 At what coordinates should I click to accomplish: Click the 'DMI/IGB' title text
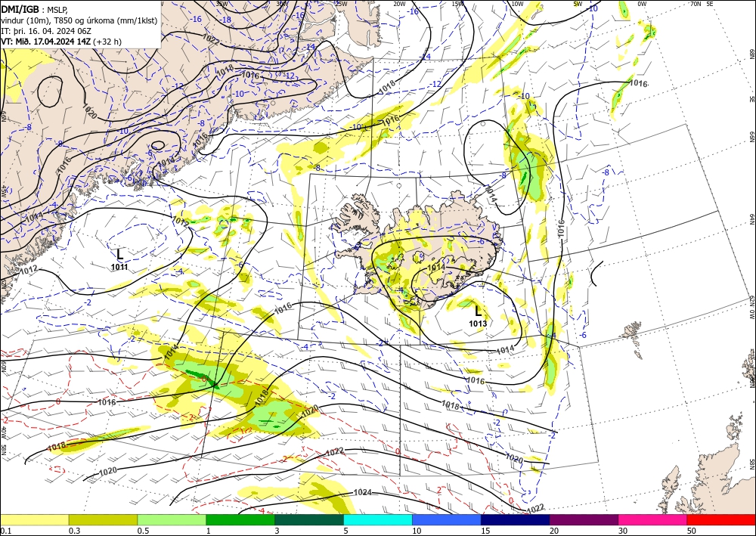[x=20, y=8]
